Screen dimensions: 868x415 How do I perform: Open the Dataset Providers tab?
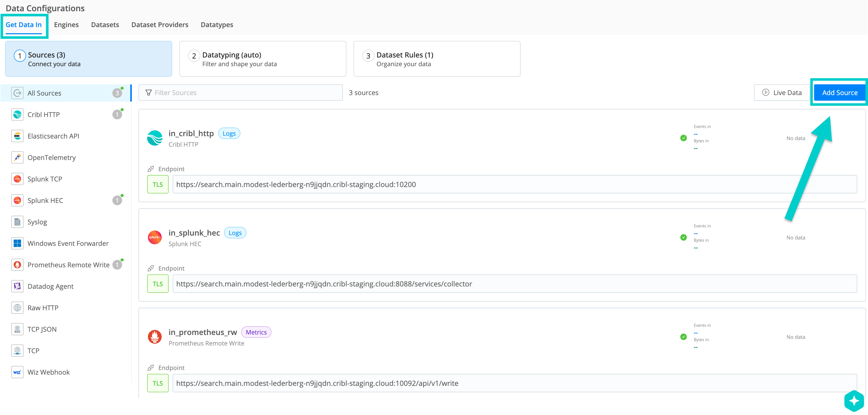coord(160,25)
